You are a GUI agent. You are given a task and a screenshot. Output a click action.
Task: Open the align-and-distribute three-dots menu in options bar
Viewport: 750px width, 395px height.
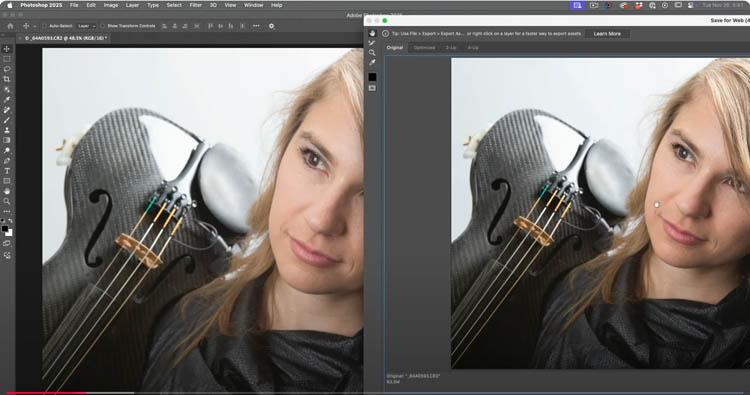tap(256, 26)
